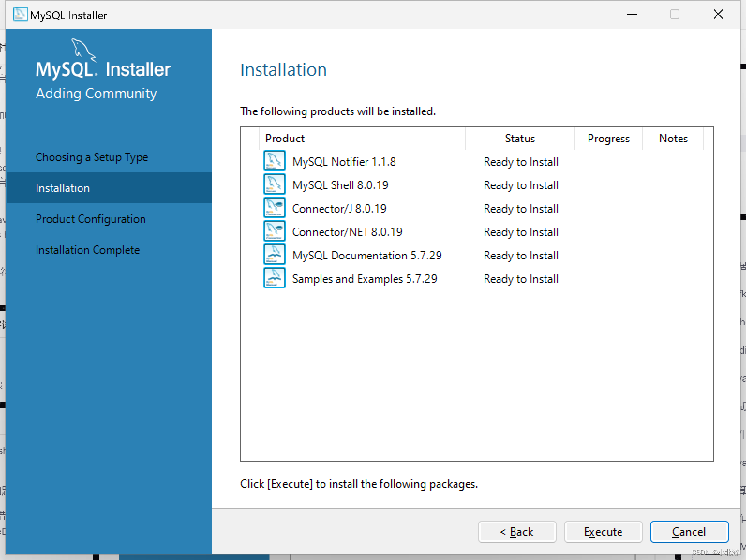The width and height of the screenshot is (746, 560).
Task: Select the Connector/NET 8.0.19 row text
Action: [347, 232]
